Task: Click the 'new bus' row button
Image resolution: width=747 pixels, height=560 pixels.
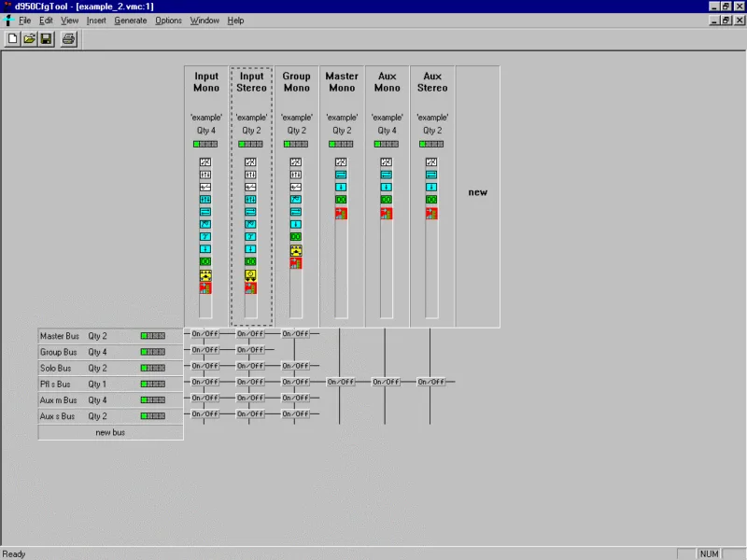Action: [x=110, y=432]
